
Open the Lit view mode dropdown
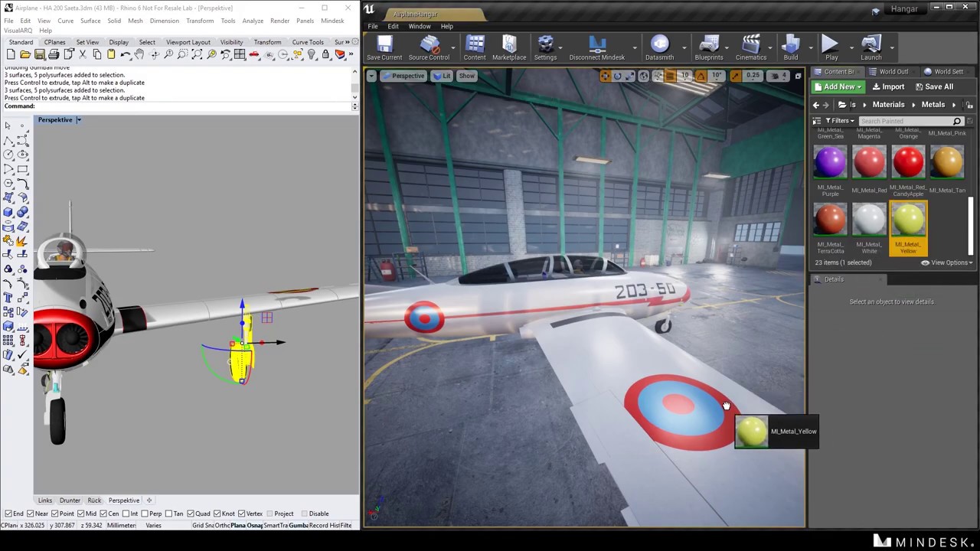(x=442, y=76)
